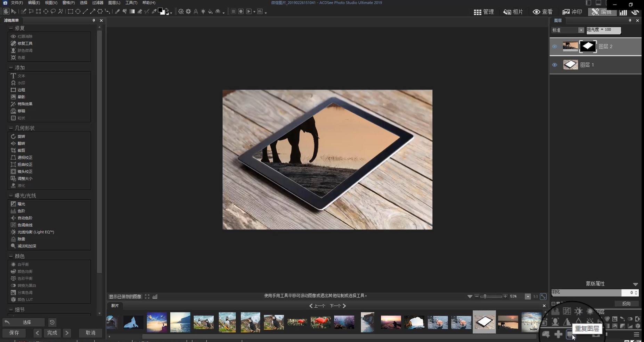
Task: Select the Curve drawing tool
Action: coord(107,11)
